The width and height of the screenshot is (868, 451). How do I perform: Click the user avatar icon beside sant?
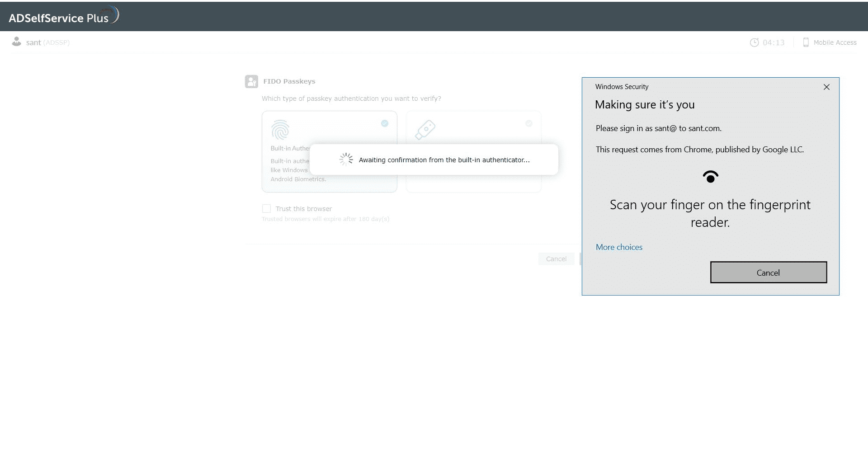coord(17,42)
